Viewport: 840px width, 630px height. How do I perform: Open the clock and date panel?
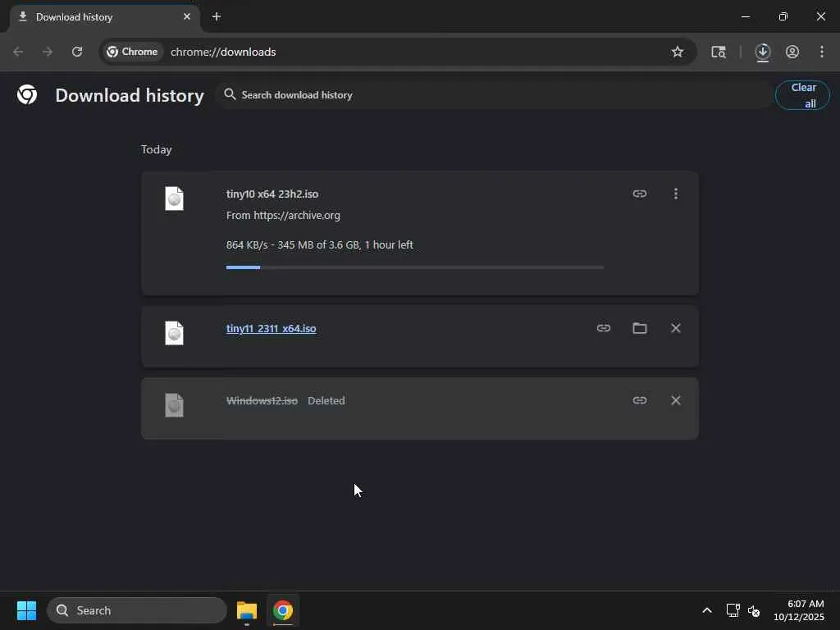point(799,610)
